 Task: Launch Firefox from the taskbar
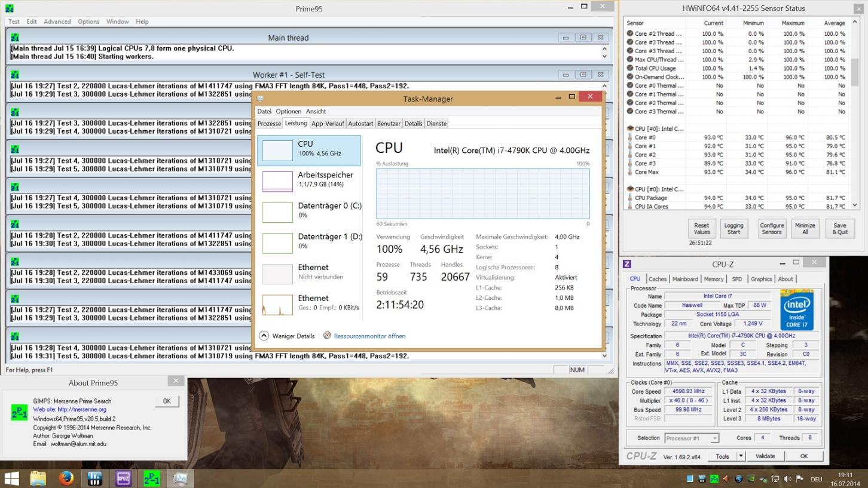click(66, 478)
